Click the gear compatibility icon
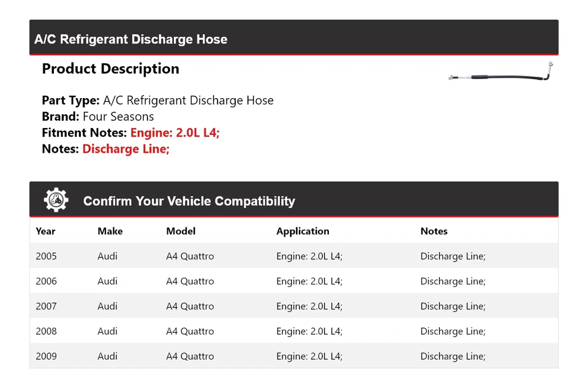This screenshot has height=388, width=588. pos(56,199)
